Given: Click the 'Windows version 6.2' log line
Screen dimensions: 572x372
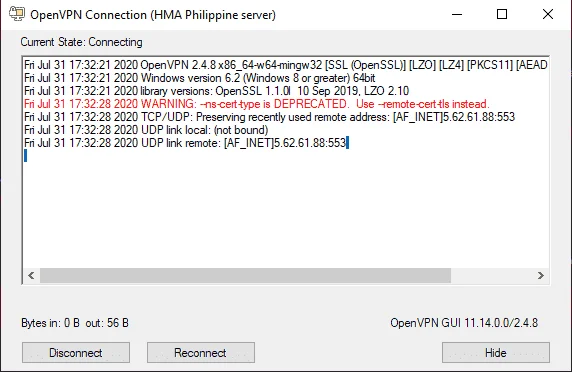Looking at the screenshot, I should (200, 78).
